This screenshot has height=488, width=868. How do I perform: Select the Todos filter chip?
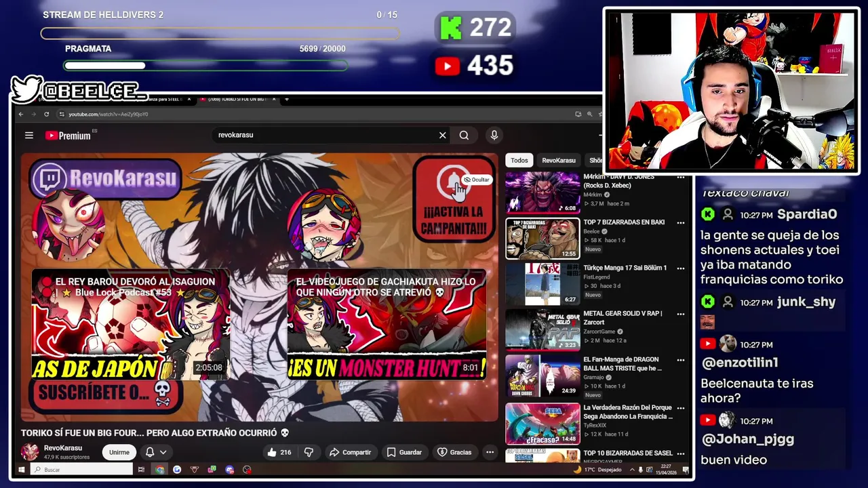point(519,161)
